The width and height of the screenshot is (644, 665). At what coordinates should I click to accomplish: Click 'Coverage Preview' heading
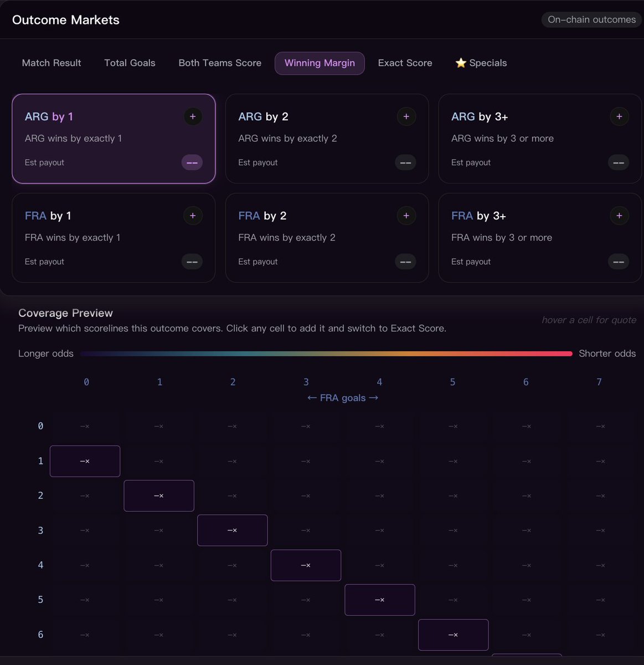click(65, 313)
